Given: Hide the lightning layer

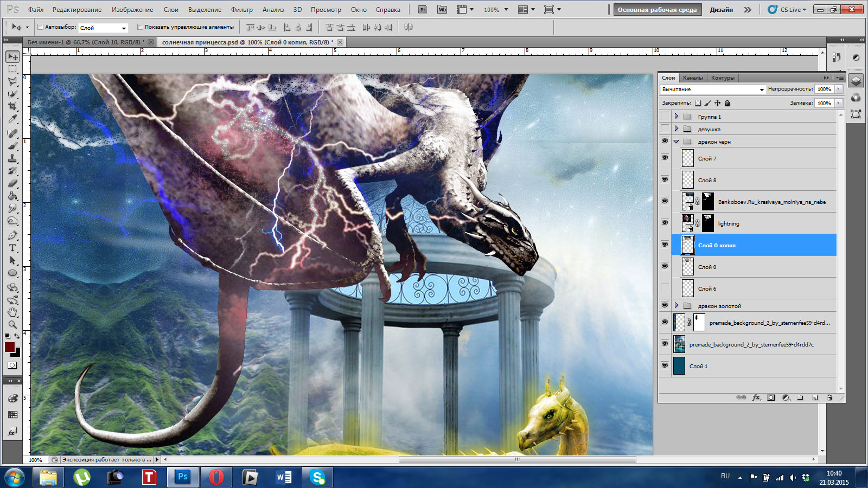Looking at the screenshot, I should 665,223.
